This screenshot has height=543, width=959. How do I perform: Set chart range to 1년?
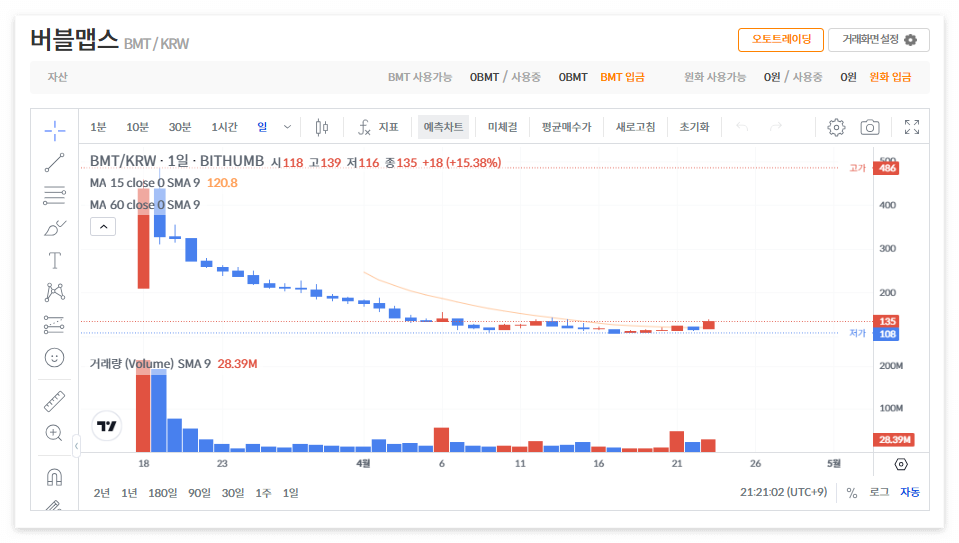coord(129,493)
